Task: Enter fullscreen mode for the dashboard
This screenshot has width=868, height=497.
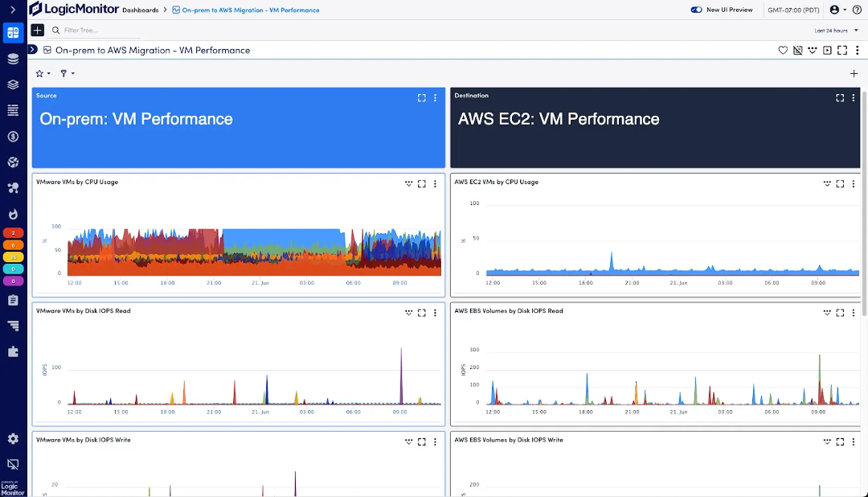Action: point(841,50)
